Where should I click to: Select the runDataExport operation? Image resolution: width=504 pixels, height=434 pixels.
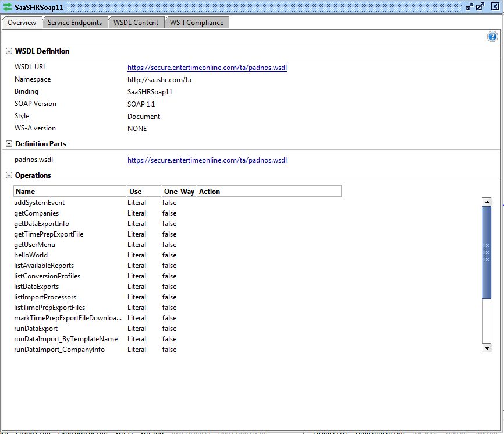[36, 329]
